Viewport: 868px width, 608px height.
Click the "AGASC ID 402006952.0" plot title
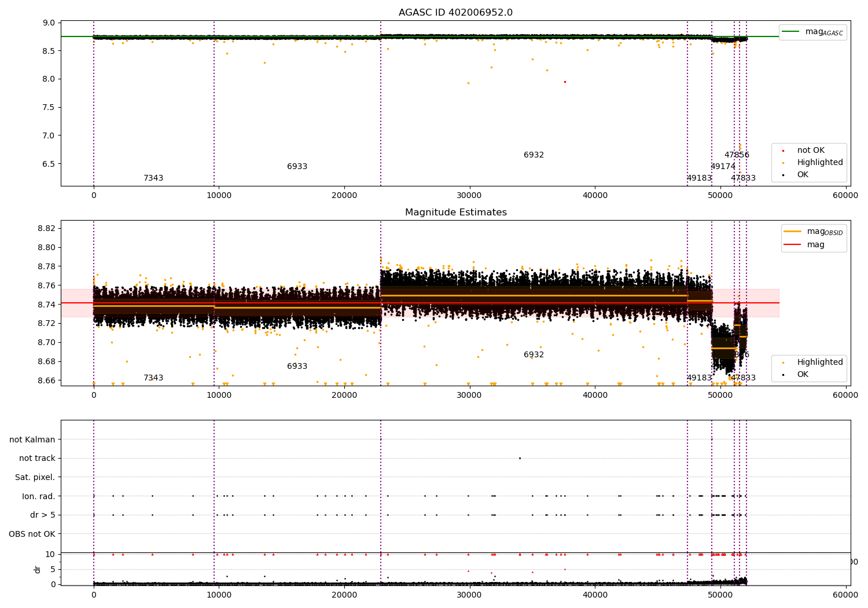pyautogui.click(x=455, y=13)
